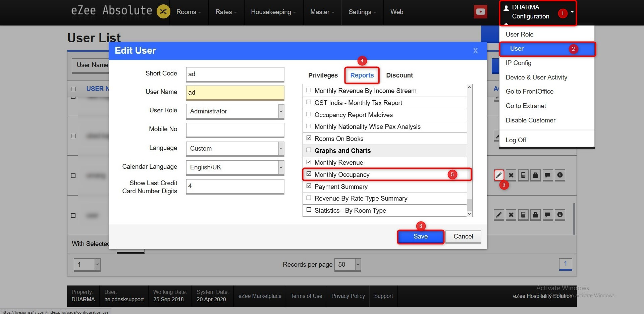Click lock icon in bottom user row
This screenshot has height=314, width=644.
click(x=535, y=215)
